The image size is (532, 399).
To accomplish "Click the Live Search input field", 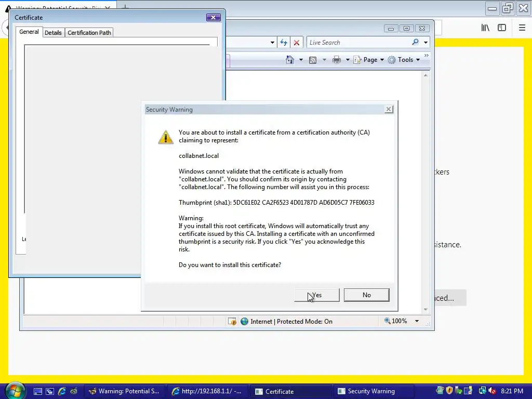I will (x=358, y=43).
